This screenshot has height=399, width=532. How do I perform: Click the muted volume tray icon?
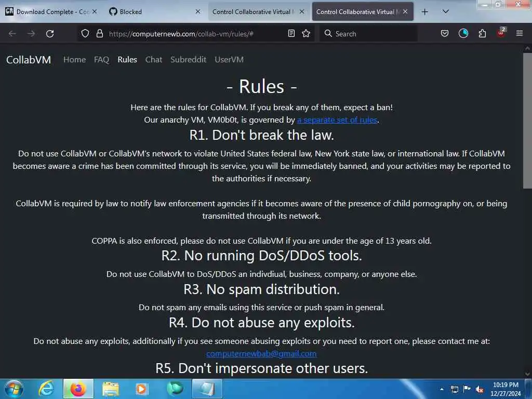pos(480,389)
